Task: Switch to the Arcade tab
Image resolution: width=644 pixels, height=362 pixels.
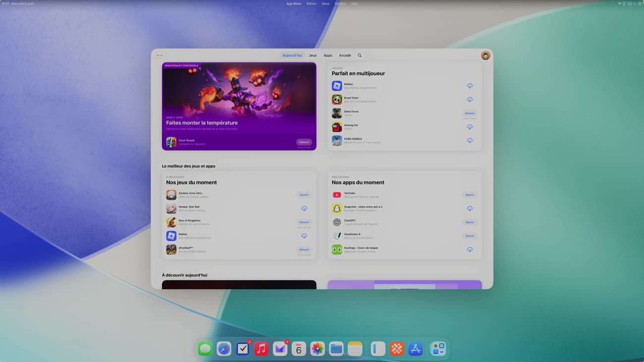Action: click(345, 55)
